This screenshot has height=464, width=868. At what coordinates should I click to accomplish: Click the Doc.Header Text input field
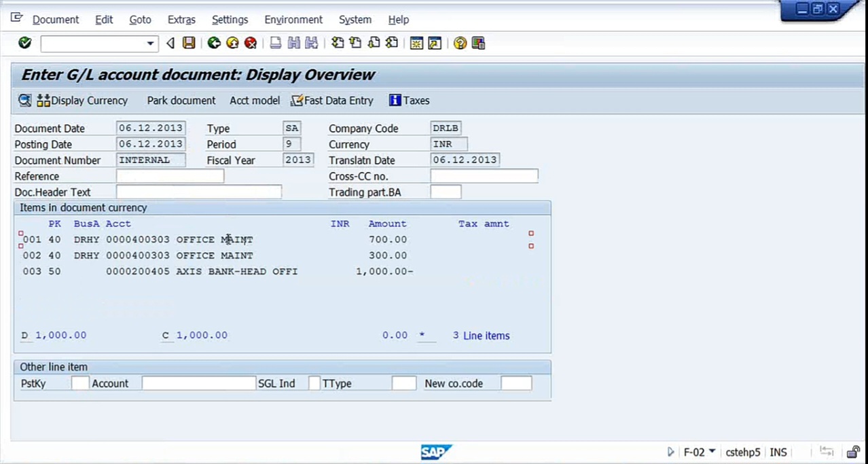[x=199, y=192]
